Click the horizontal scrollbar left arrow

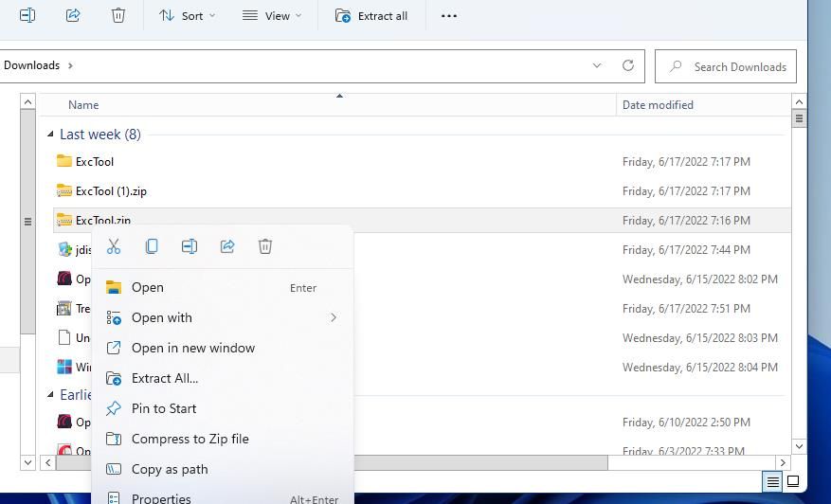click(x=47, y=462)
